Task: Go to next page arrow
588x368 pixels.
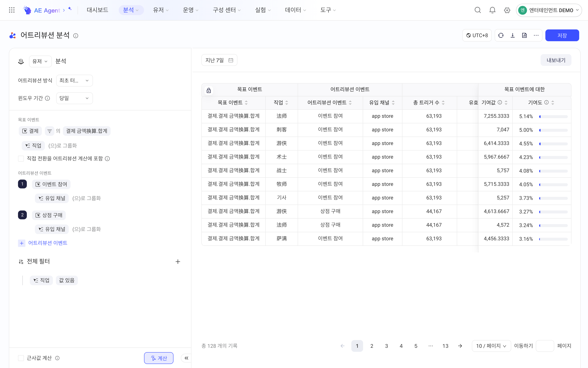Action: (460, 346)
